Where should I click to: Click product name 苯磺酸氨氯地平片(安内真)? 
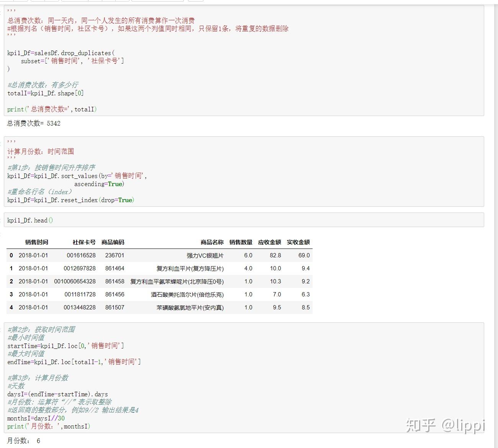[190, 307]
